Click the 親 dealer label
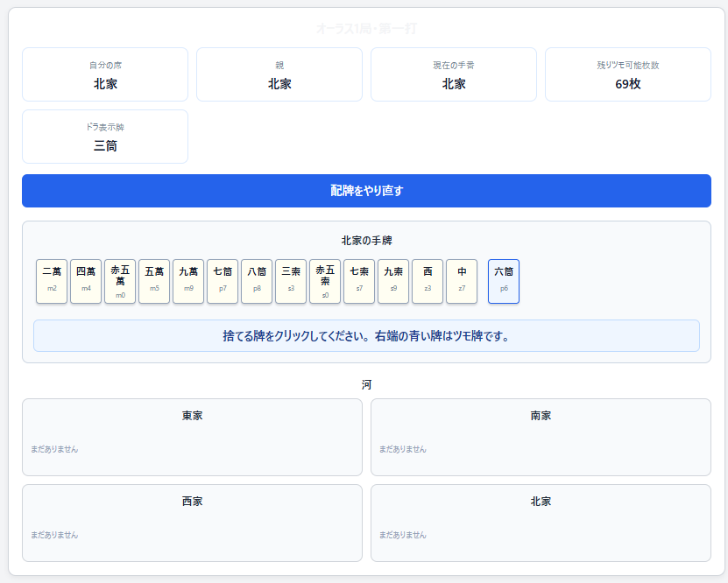Screen dimensions: 728x583 279,66
